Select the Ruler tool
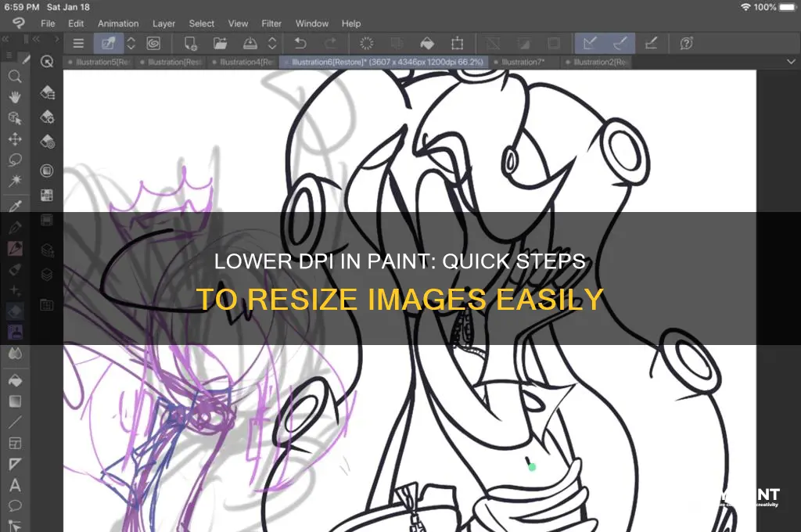 pos(15,464)
